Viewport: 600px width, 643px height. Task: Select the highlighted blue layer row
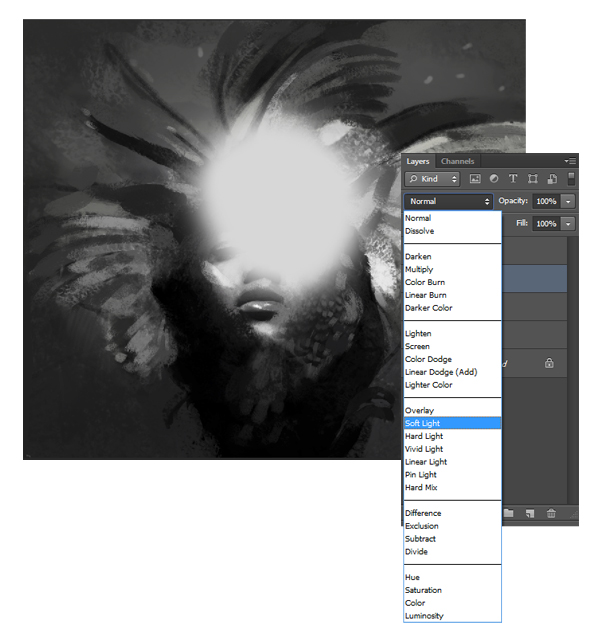click(x=535, y=278)
